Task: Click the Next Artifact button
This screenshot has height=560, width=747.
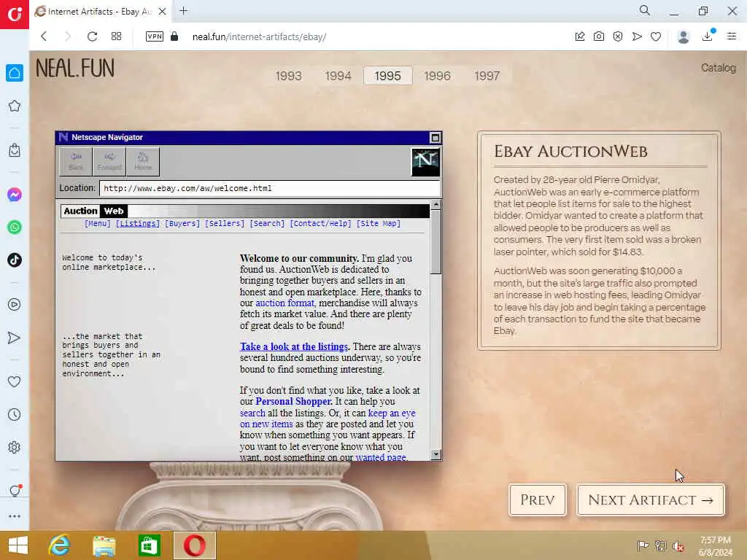Action: [650, 499]
